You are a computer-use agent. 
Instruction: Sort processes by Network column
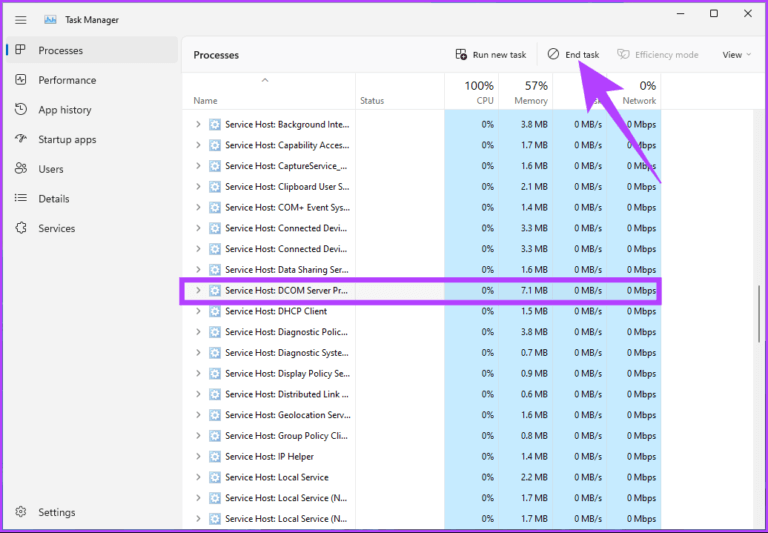coord(634,92)
